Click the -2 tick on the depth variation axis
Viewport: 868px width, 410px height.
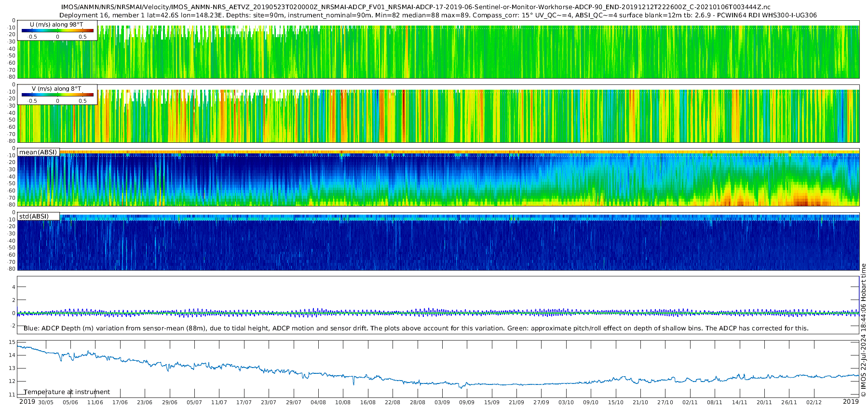click(13, 326)
